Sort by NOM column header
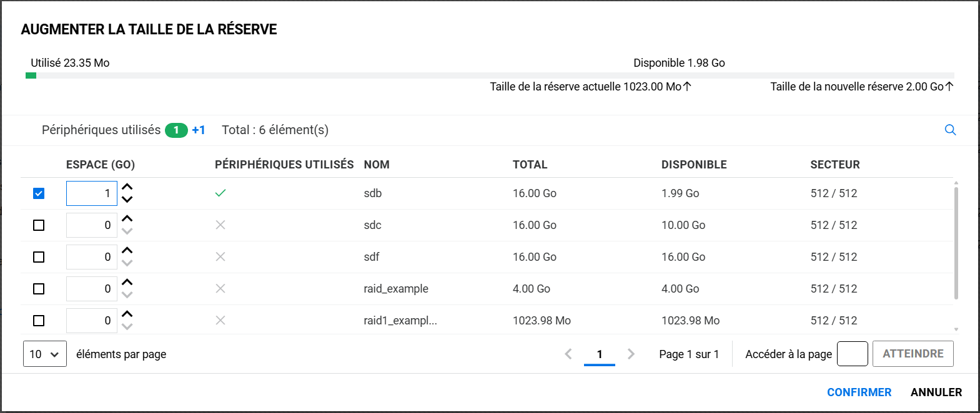Screen dimensions: 980x413 [x=377, y=165]
